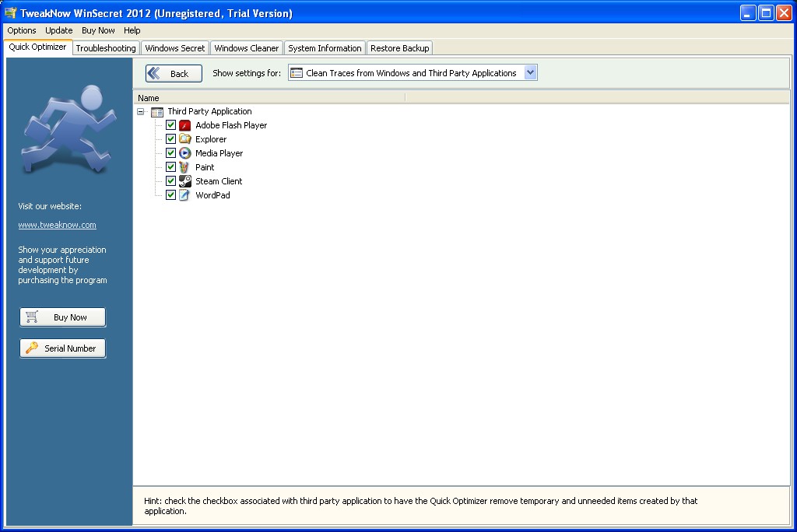Disable the Steam Client checkbox
This screenshot has width=797, height=532.
tap(170, 181)
